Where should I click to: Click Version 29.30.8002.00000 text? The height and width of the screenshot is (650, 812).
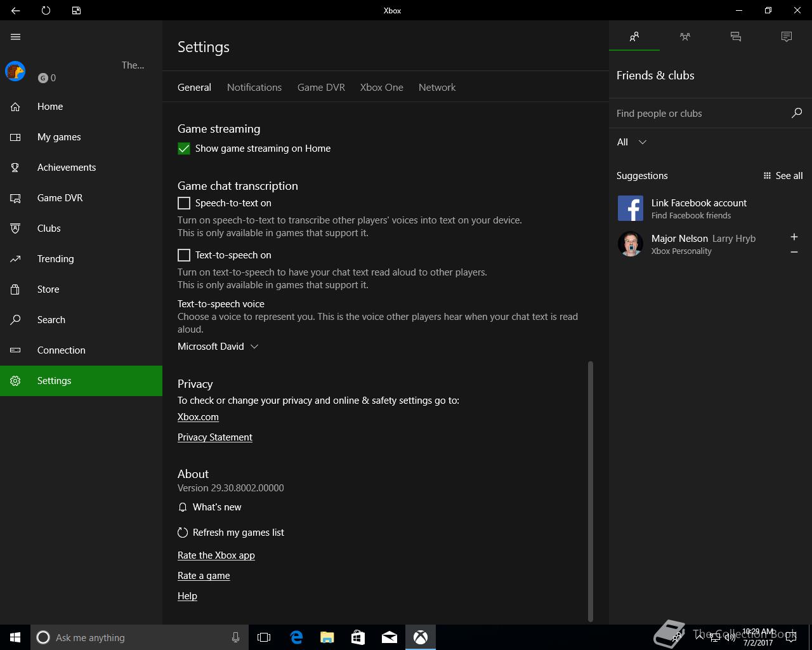[x=231, y=488]
